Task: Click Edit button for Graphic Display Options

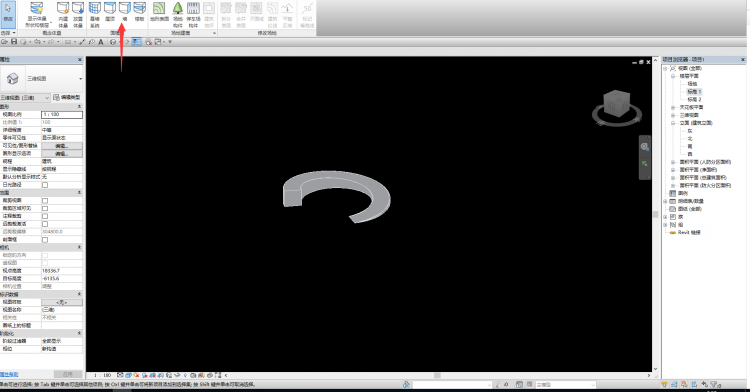Action: 62,153
